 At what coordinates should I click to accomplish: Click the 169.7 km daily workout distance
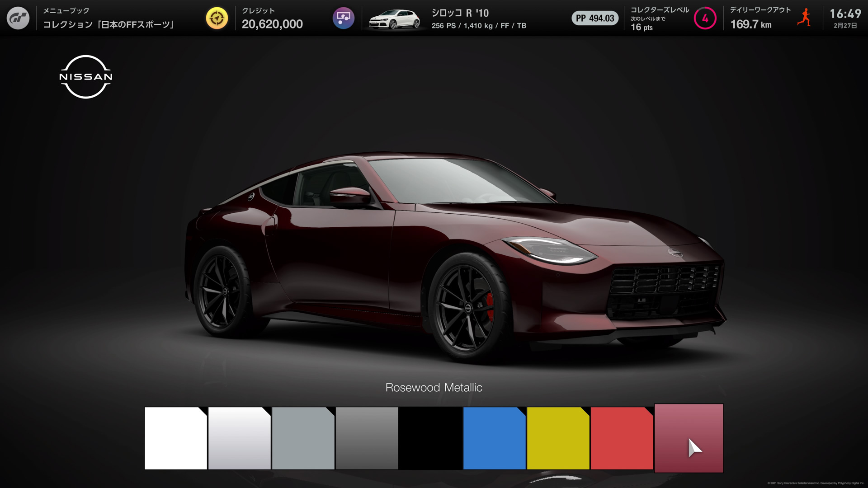(751, 24)
